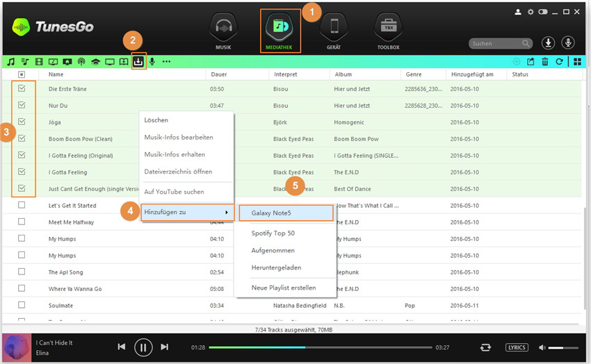Viewport: 591px width, 364px height.
Task: Open the download button near search
Action: pos(549,43)
